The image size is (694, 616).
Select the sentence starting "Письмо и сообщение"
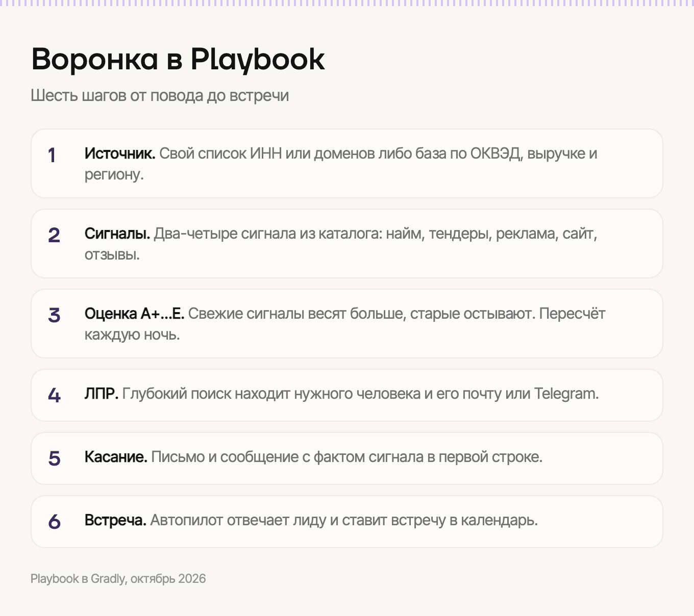pos(346,457)
